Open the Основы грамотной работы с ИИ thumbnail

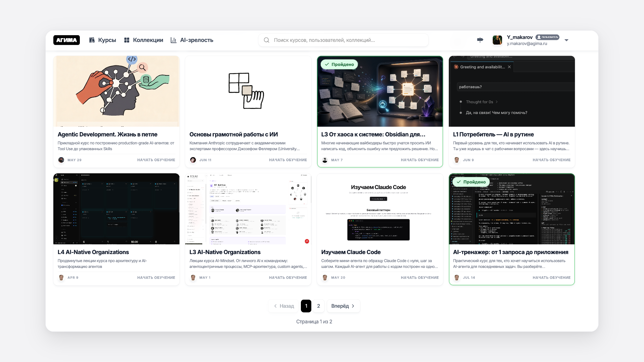click(x=248, y=91)
